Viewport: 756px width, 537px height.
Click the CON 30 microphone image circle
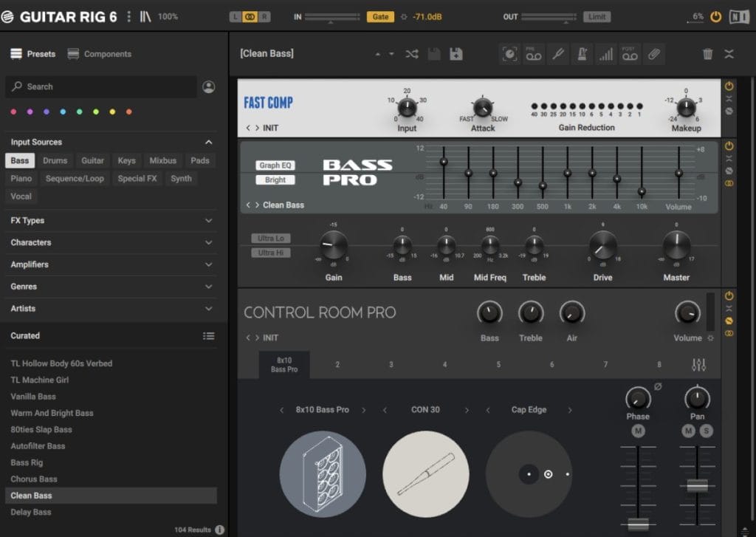(x=426, y=473)
